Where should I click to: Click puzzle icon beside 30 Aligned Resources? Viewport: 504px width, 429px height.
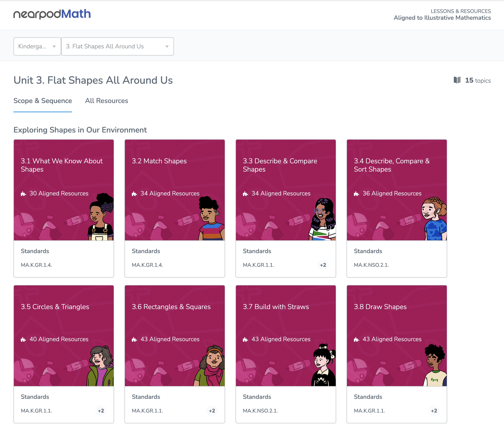pyautogui.click(x=23, y=194)
